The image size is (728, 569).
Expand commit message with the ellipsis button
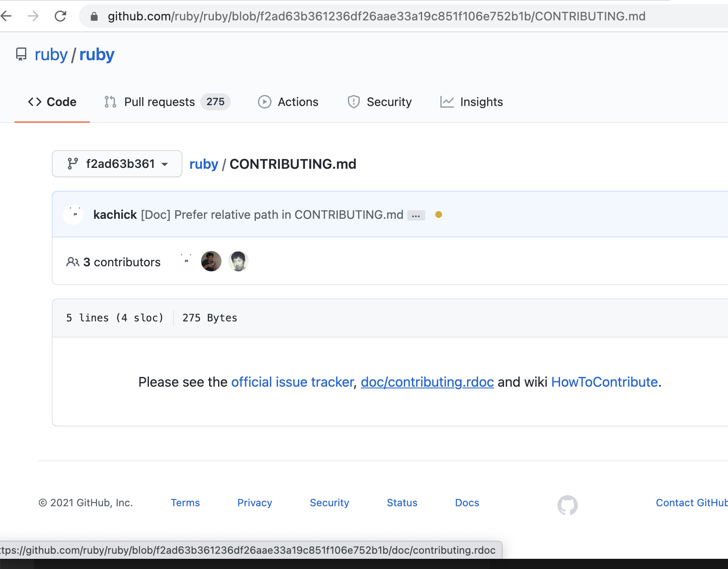(x=416, y=216)
